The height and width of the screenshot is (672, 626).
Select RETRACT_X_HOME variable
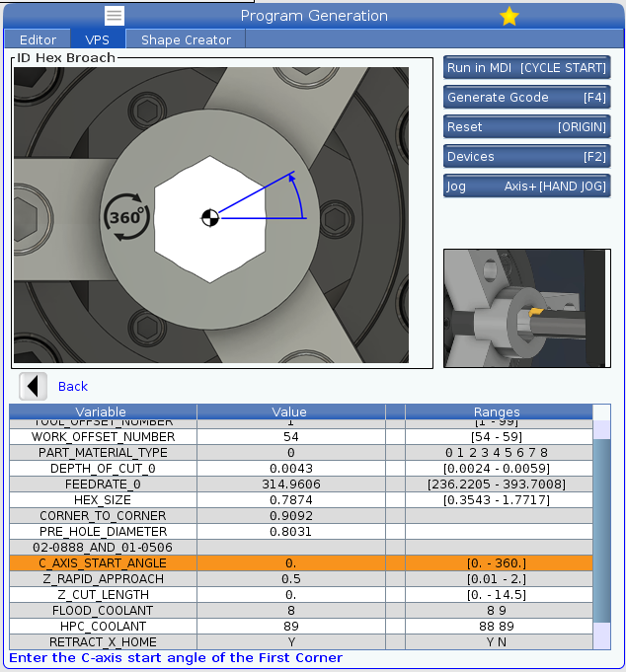pos(103,642)
